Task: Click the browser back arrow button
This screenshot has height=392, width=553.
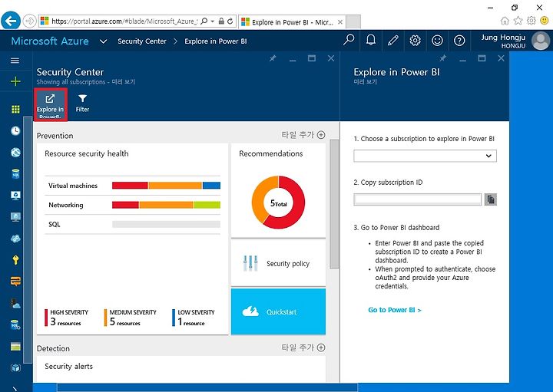Action: coord(11,21)
